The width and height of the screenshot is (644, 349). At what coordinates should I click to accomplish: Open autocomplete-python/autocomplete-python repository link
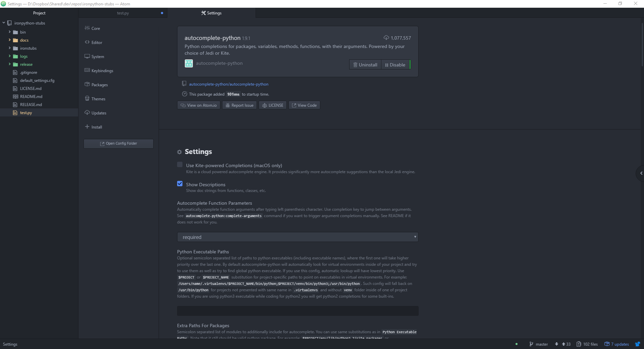click(229, 84)
